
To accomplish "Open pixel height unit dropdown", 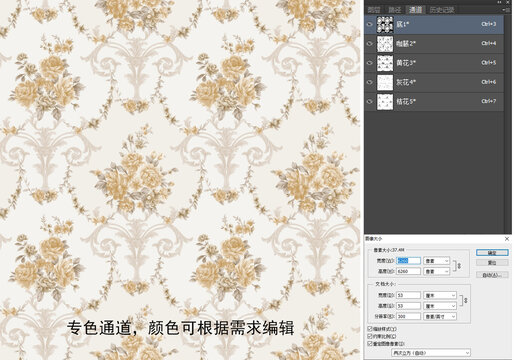I will [x=437, y=271].
